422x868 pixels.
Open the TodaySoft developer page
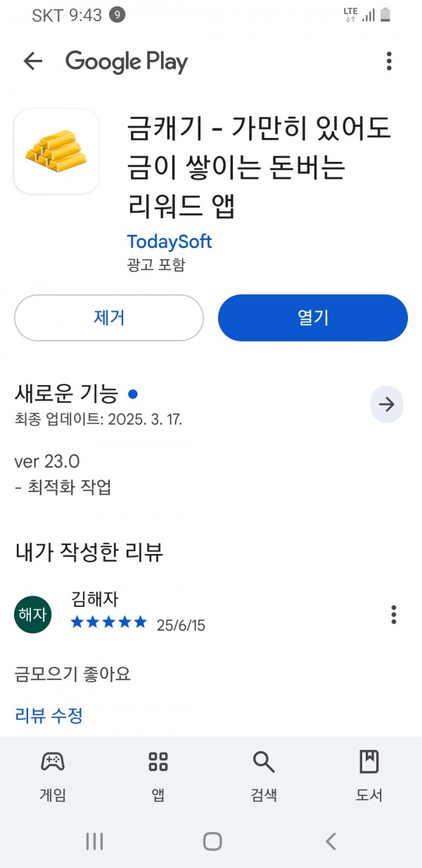(x=170, y=241)
